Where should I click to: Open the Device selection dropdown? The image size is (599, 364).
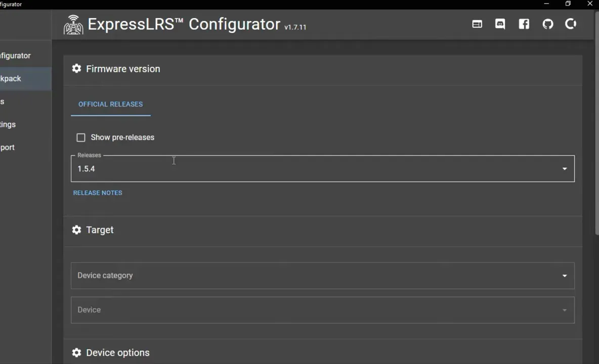[x=564, y=310]
